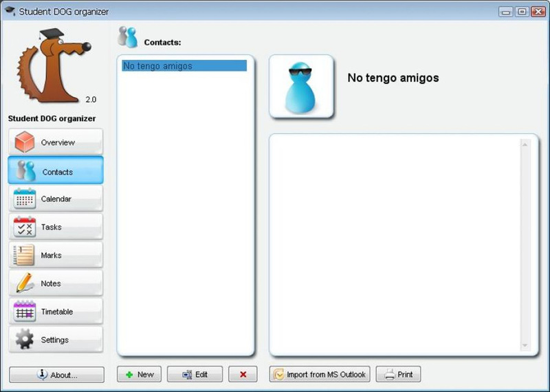Click the two-people Contacts sidebar icon

(x=26, y=171)
